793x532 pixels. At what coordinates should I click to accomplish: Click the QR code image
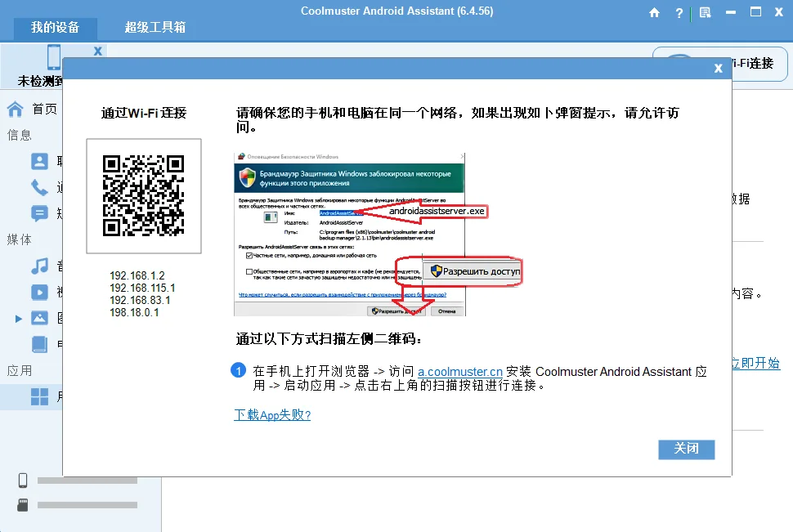click(x=144, y=195)
